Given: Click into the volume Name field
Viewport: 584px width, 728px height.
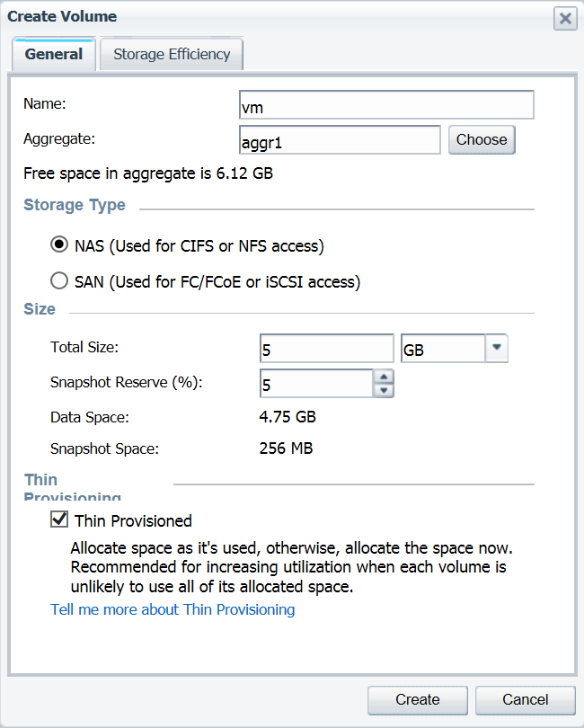Looking at the screenshot, I should click(x=386, y=105).
